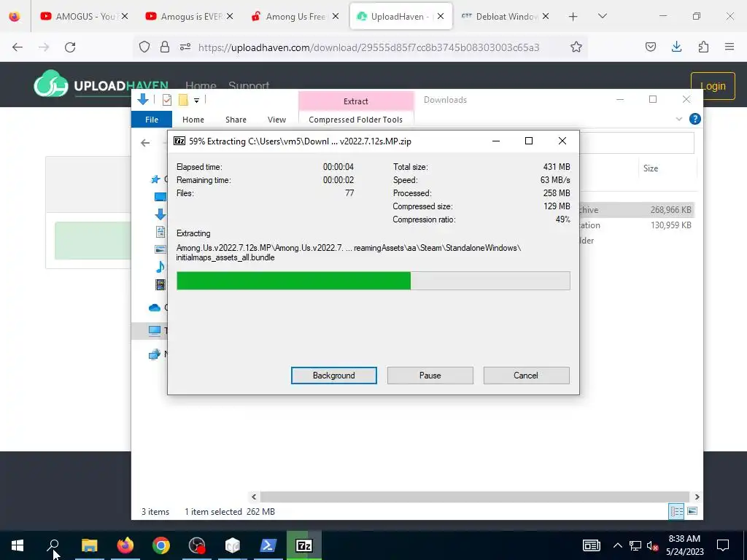This screenshot has height=560, width=747.
Task: Click New Folder quick access icon in Explorer
Action: coord(183,99)
